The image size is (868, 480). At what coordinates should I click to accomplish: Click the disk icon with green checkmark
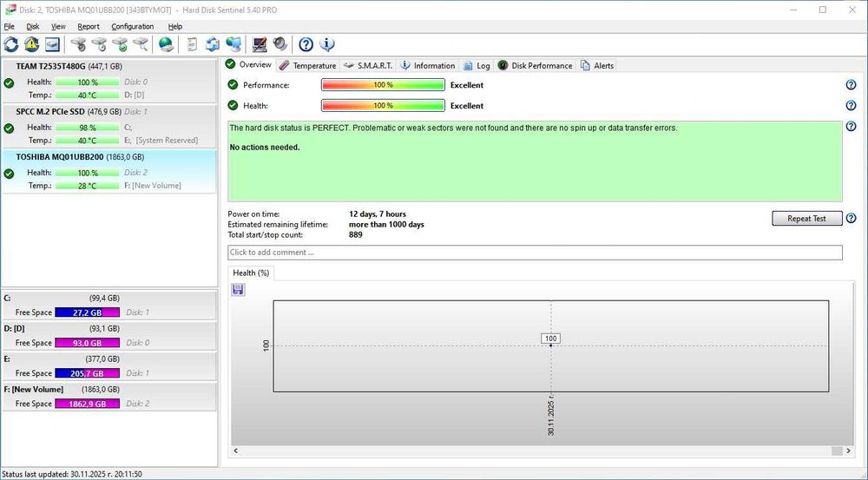pyautogui.click(x=120, y=44)
